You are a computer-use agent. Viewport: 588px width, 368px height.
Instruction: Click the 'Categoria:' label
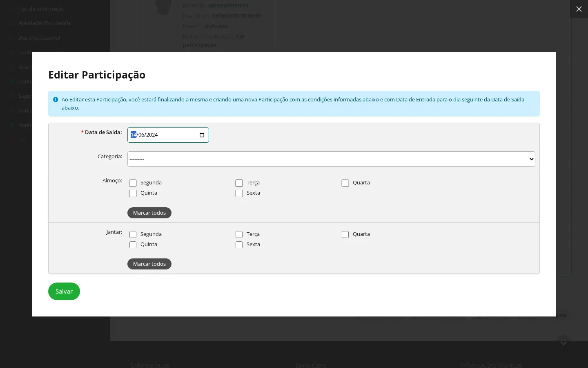pyautogui.click(x=110, y=157)
